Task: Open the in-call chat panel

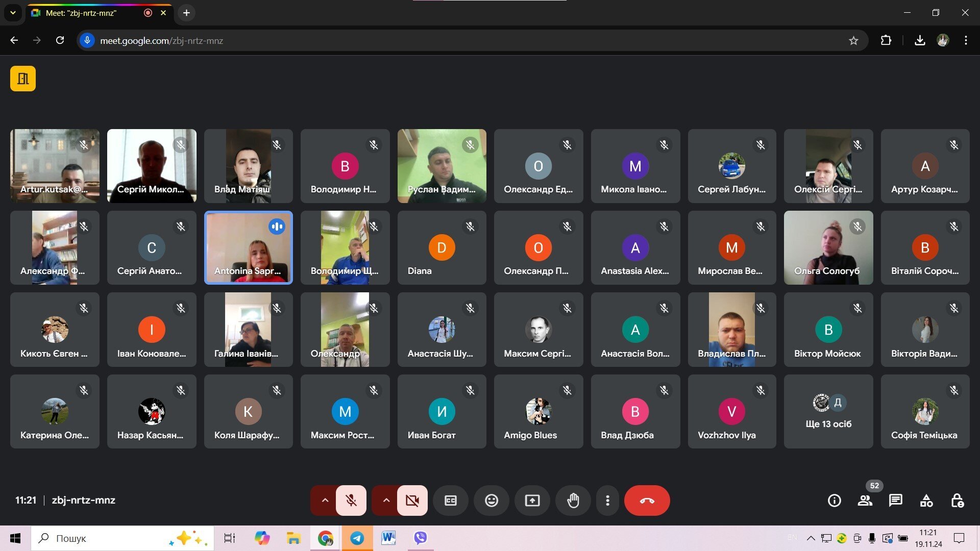Action: 896,500
